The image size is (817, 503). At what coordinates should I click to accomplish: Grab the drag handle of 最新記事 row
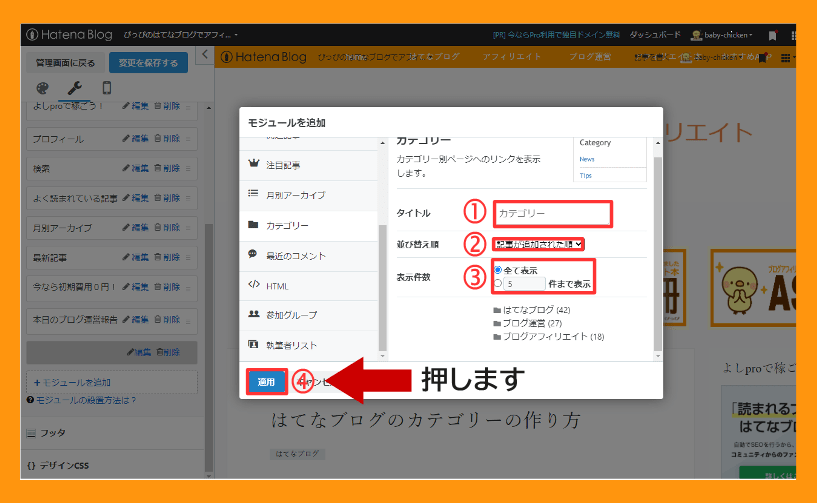189,258
